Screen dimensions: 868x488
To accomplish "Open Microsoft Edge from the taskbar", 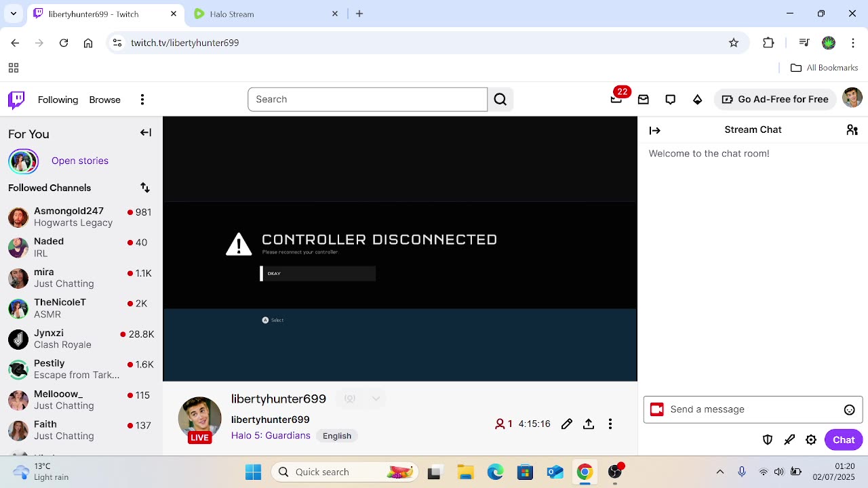I will [495, 472].
